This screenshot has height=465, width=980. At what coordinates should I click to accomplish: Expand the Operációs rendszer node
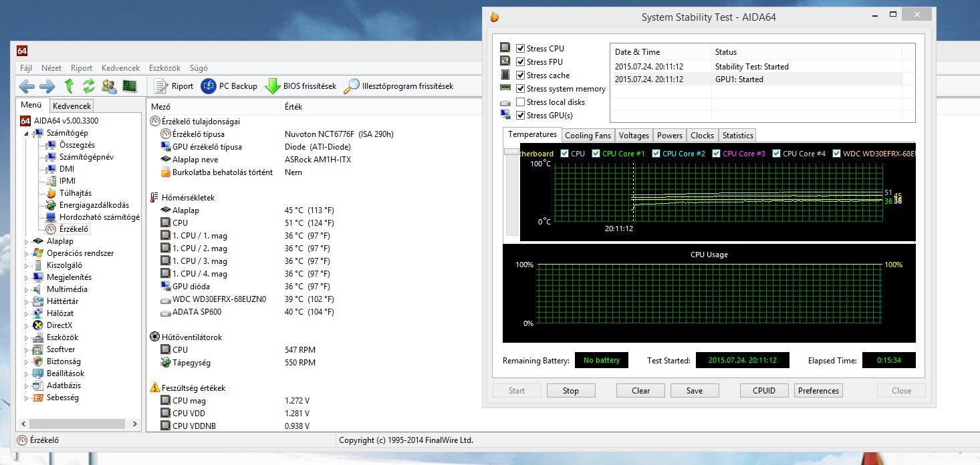click(27, 253)
